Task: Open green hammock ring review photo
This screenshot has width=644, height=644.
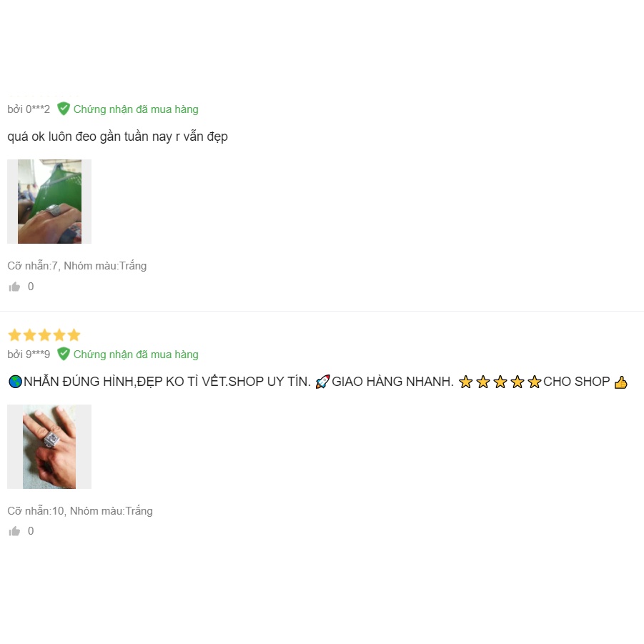Action: pyautogui.click(x=49, y=202)
